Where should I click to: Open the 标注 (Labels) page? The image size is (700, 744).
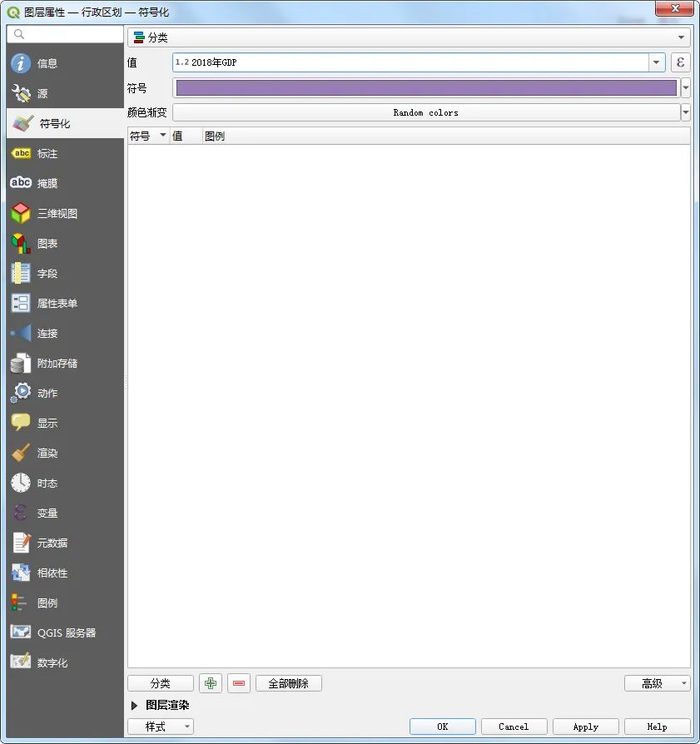[x=65, y=153]
